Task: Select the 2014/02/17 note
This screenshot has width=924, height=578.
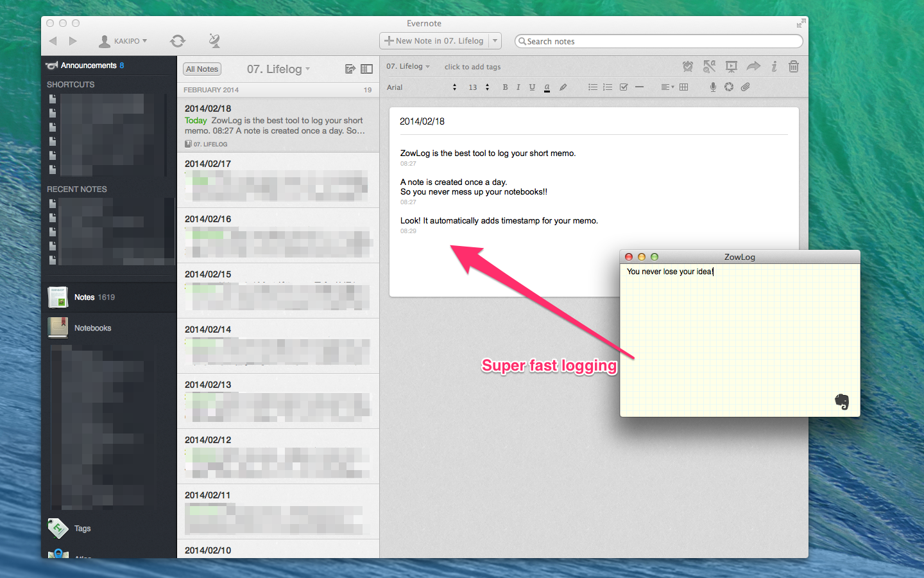Action: 278,180
